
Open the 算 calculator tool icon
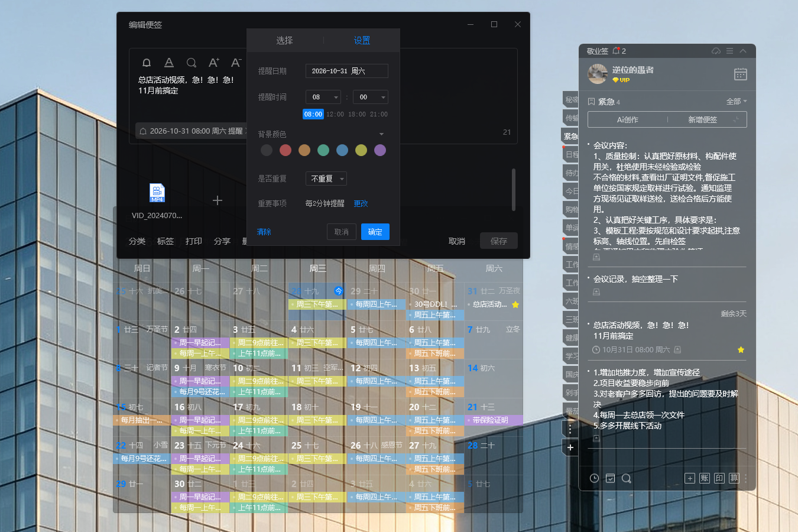[734, 478]
